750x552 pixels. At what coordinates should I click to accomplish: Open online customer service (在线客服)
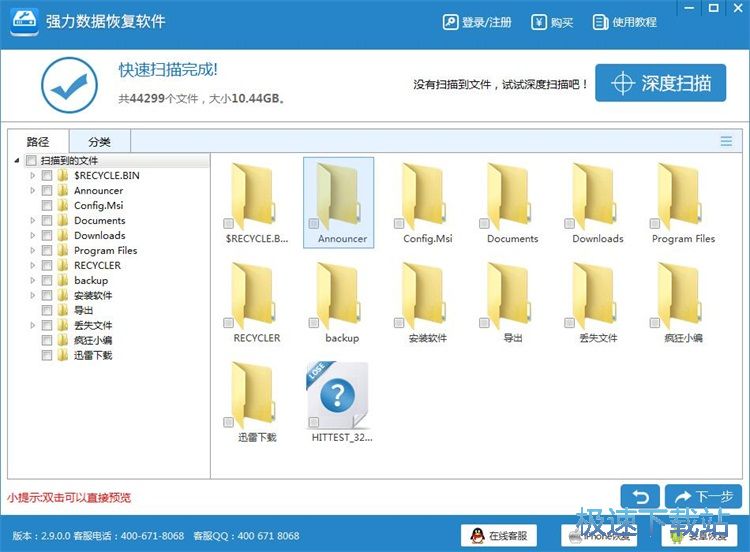500,535
